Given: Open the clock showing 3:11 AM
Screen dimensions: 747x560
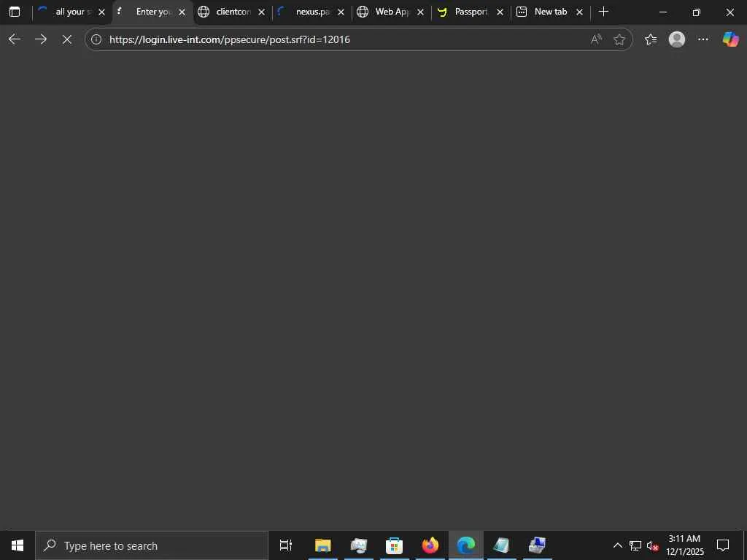Looking at the screenshot, I should pos(684,545).
